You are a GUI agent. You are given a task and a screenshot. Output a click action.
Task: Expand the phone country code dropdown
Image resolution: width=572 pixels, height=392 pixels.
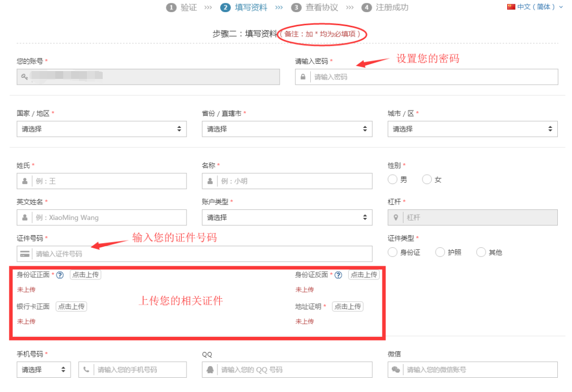tap(43, 369)
